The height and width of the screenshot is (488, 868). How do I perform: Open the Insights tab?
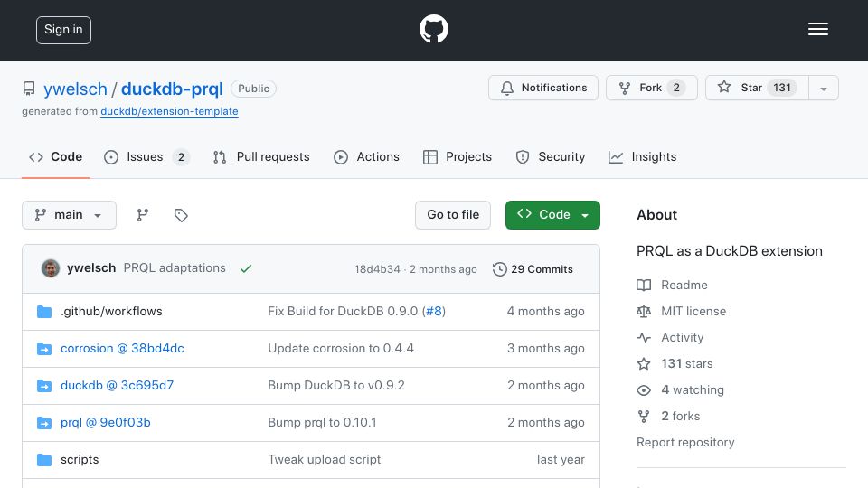642,157
